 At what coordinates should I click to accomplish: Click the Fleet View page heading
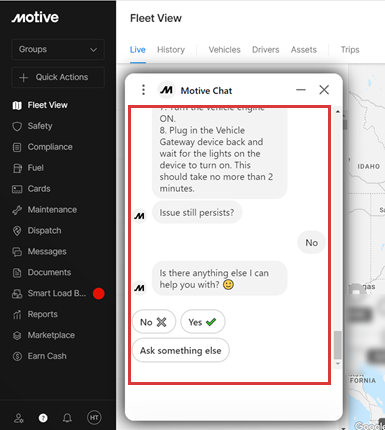pos(156,18)
